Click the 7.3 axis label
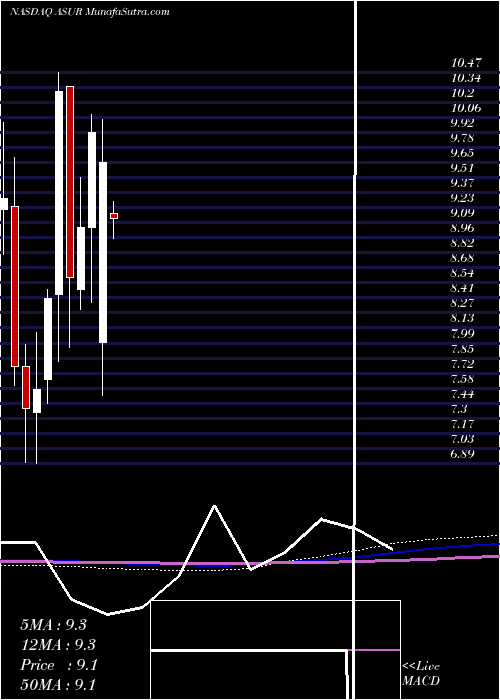 pyautogui.click(x=459, y=409)
